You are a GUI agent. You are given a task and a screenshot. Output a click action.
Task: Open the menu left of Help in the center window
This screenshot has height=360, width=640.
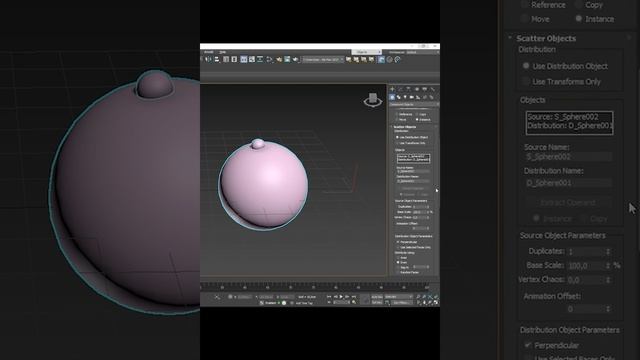(x=209, y=52)
